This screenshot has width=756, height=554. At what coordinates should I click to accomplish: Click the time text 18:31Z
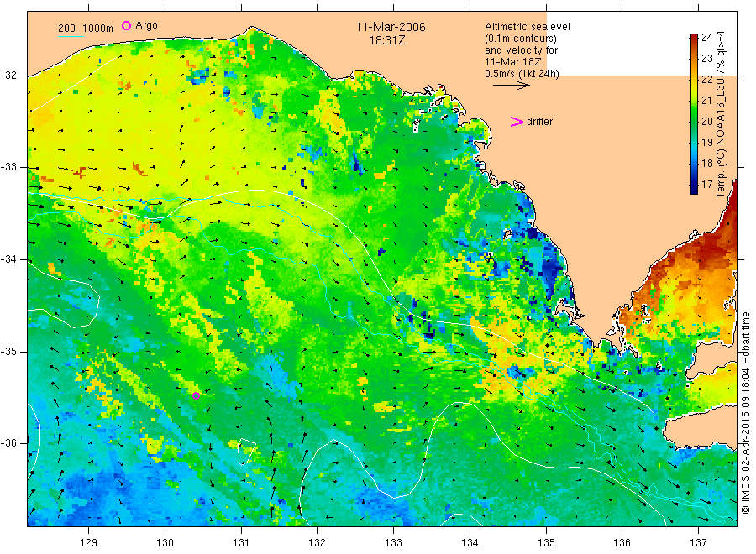coord(387,40)
